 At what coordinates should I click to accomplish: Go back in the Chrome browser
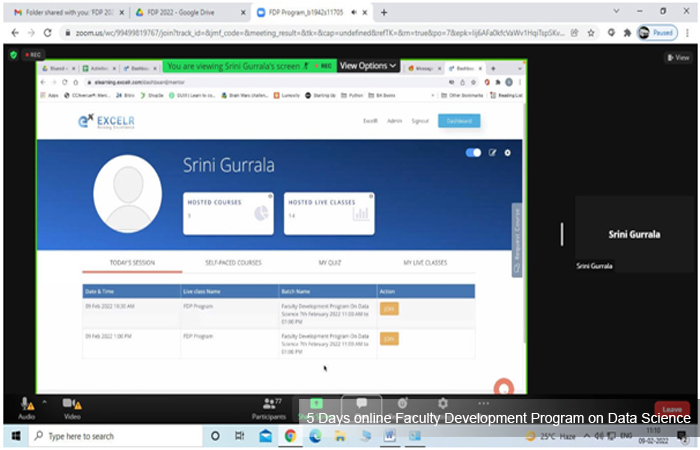15,33
